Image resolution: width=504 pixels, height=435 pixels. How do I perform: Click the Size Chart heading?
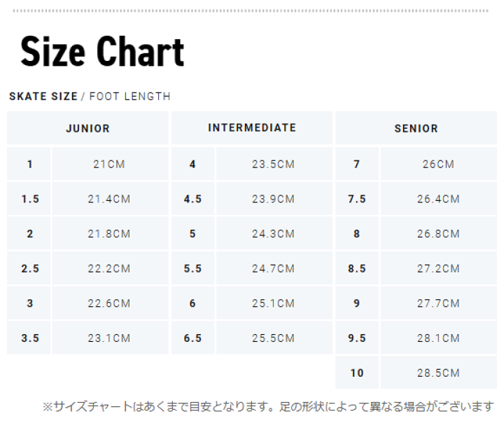102,51
